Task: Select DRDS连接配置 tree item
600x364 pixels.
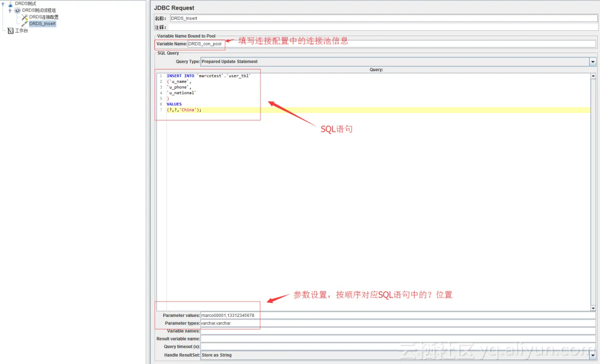Action: 44,17
